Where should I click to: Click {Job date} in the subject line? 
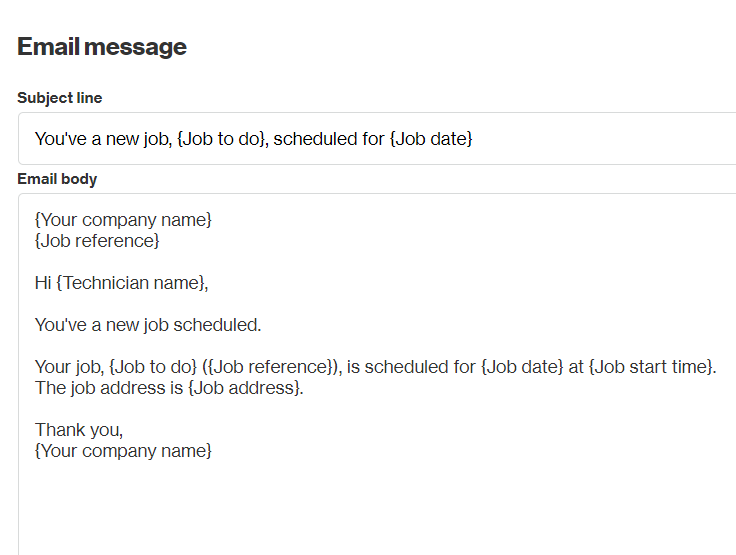coord(431,139)
